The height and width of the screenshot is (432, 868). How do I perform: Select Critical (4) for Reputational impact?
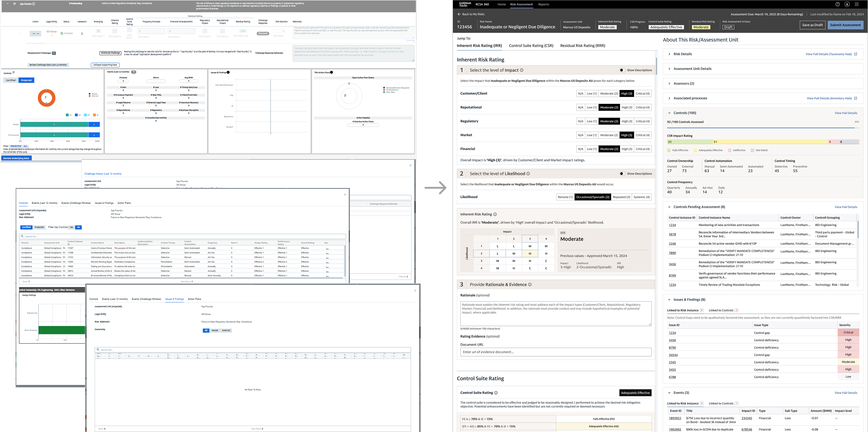[x=643, y=107]
